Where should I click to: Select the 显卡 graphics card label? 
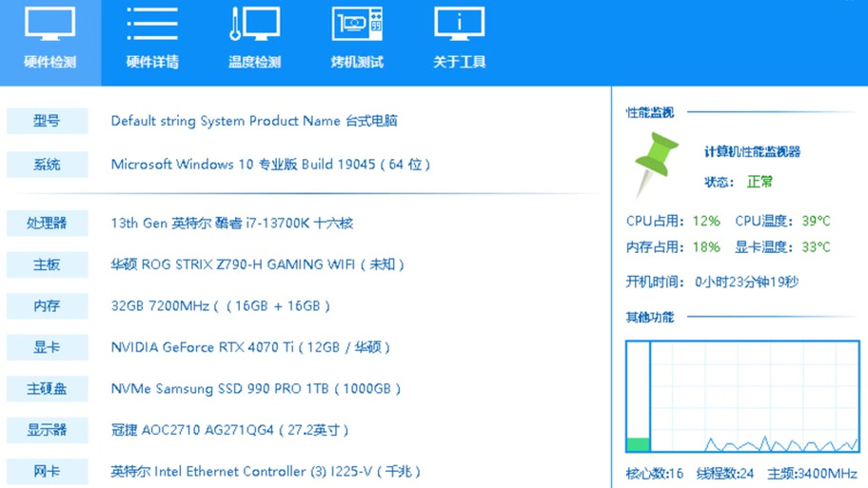tap(47, 347)
